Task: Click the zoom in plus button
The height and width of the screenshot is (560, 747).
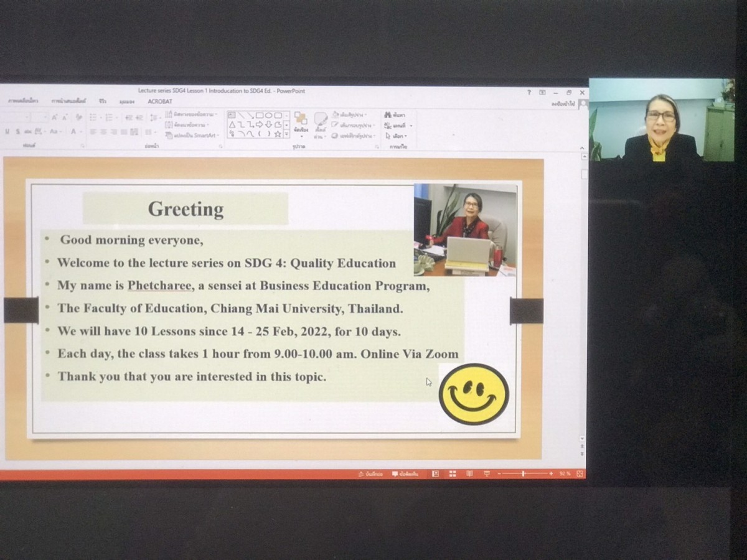Action: [551, 474]
